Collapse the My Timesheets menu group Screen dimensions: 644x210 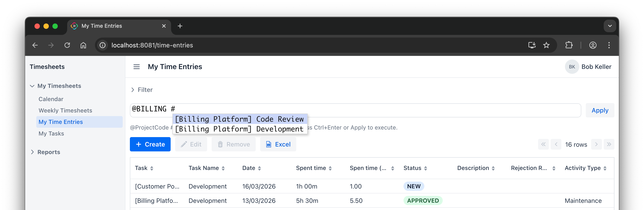coord(32,86)
